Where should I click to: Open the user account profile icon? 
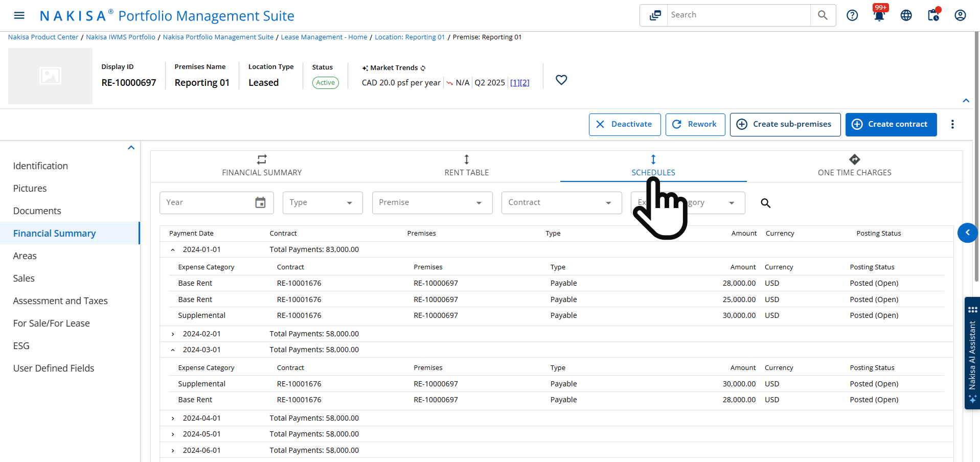[x=960, y=15]
